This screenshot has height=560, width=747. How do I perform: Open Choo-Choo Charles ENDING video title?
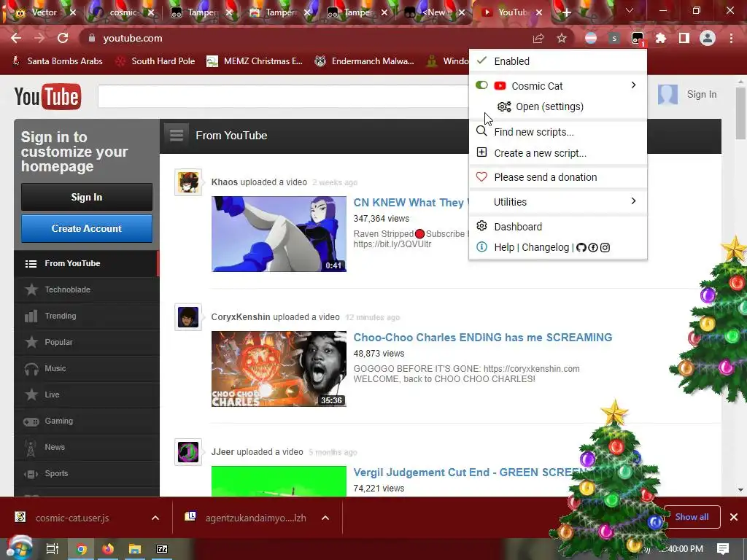click(x=483, y=337)
